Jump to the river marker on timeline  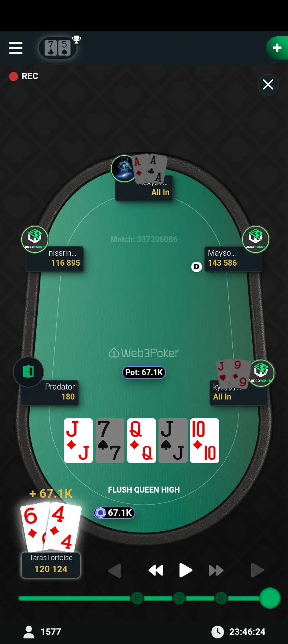(x=221, y=598)
